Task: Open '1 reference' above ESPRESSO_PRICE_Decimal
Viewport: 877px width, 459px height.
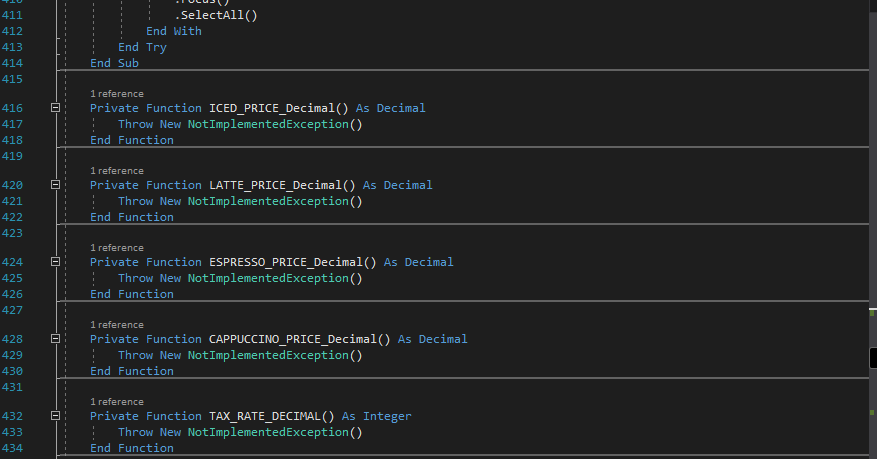Action: pos(117,248)
